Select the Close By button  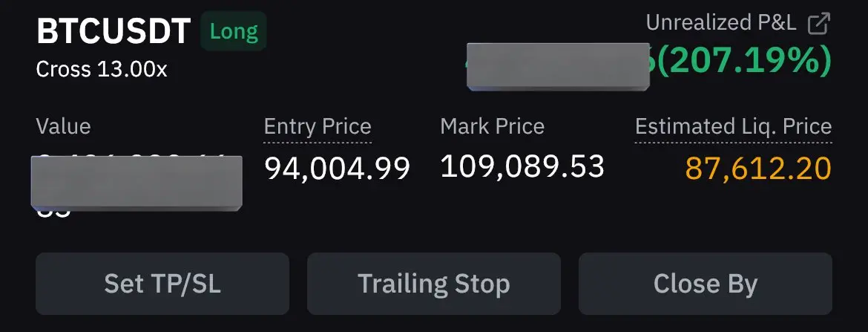pos(706,284)
